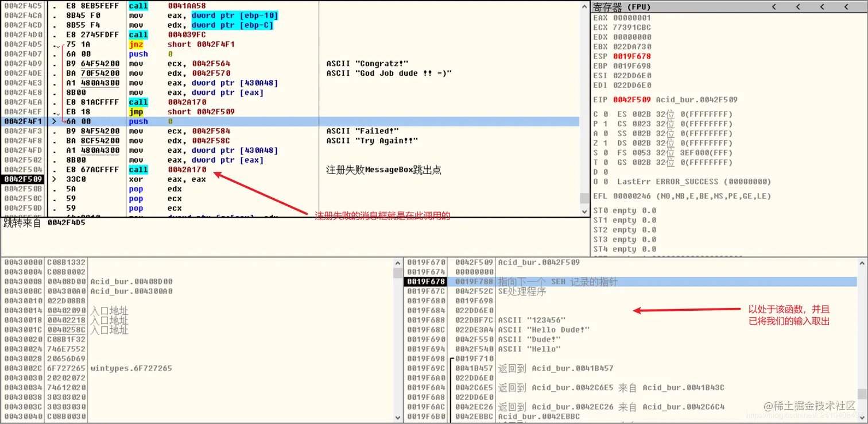Toggle the A auxiliary flag bit
Screen dimensions: 868x424
point(606,133)
